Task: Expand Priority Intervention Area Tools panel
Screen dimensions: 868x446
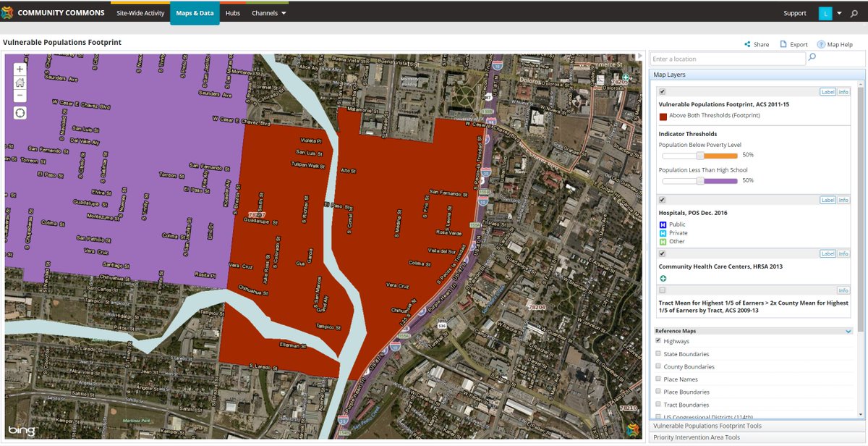Action: [757, 437]
